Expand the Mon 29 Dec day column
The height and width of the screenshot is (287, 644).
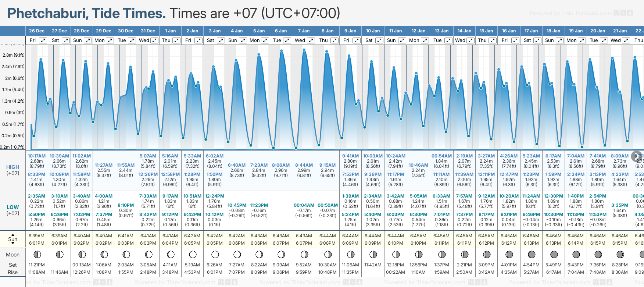coord(110,40)
